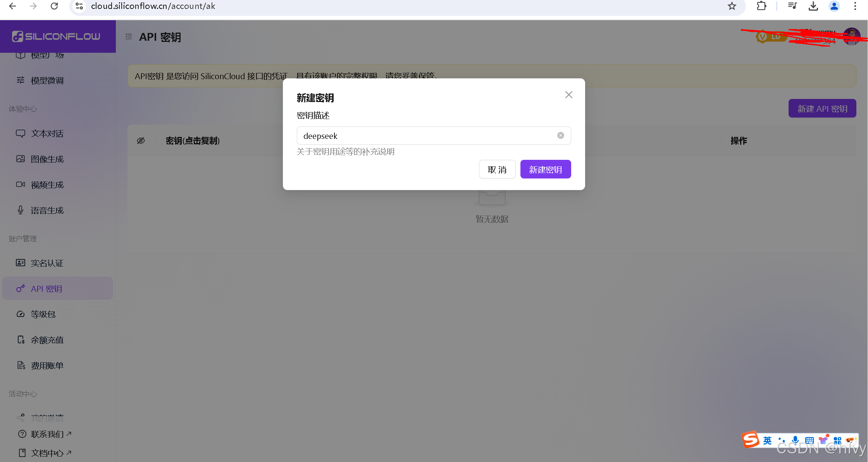Close the 新建密钥 dialog

(568, 95)
